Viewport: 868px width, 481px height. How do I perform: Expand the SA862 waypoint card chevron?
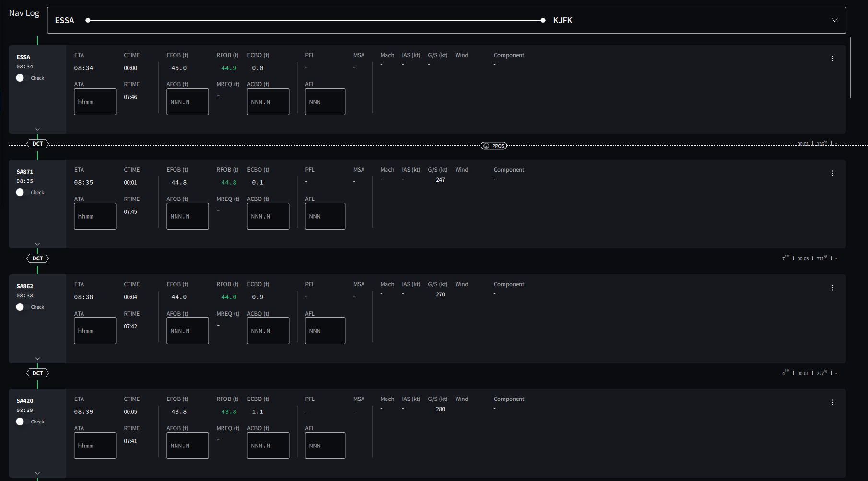point(37,359)
